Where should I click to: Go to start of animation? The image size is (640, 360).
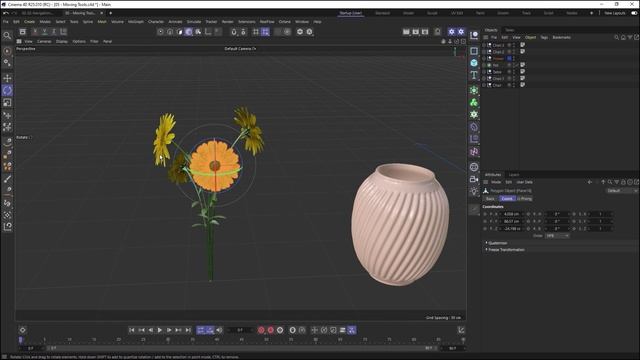131,330
